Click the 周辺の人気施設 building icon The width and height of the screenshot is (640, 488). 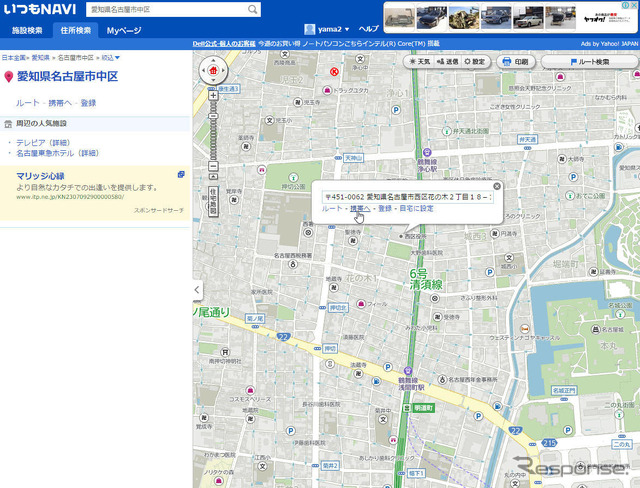8,124
